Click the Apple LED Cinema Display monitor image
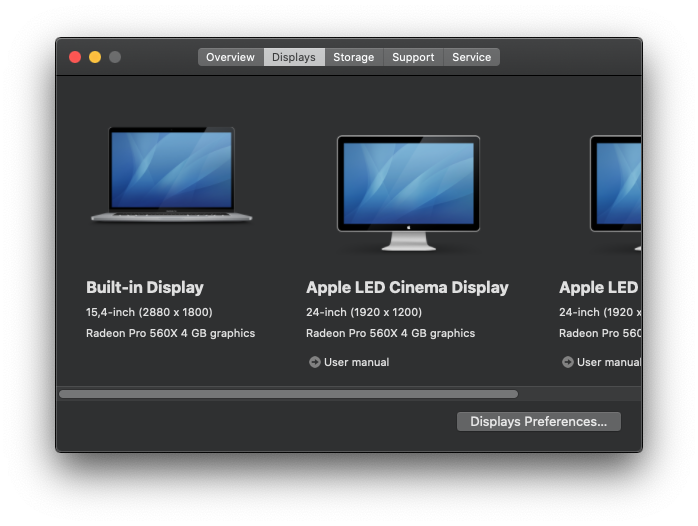The width and height of the screenshot is (698, 526). 408,193
